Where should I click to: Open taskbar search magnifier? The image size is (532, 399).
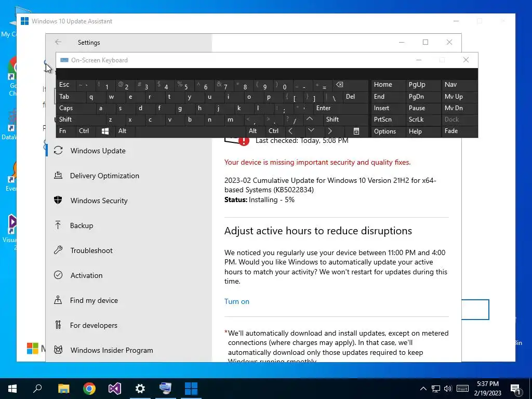click(x=37, y=389)
